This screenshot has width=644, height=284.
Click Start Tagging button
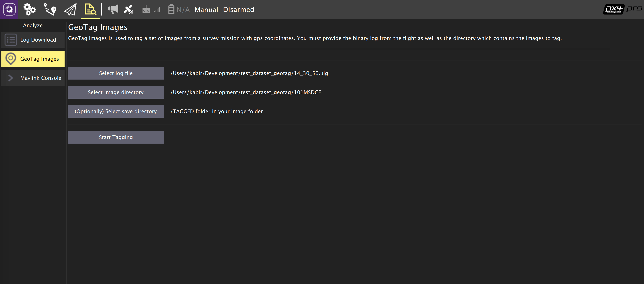point(116,137)
